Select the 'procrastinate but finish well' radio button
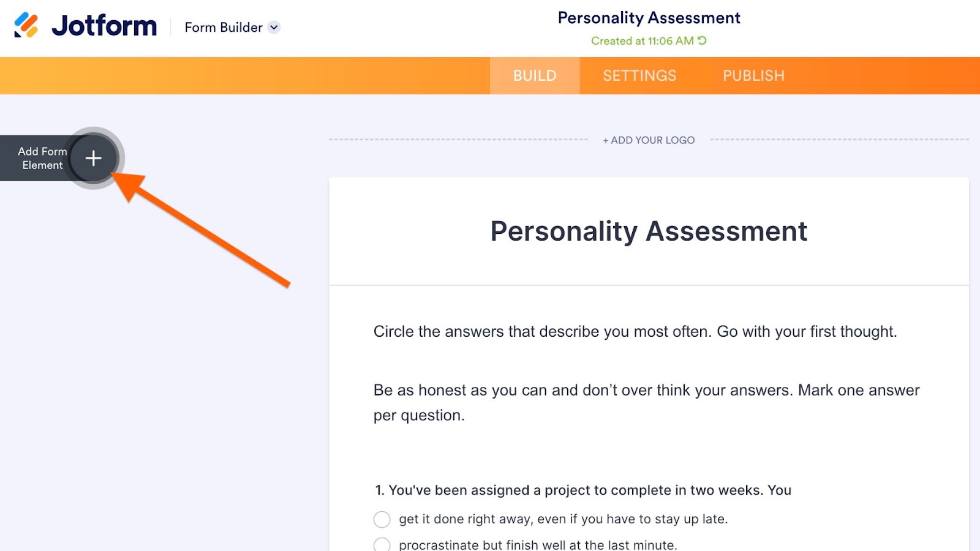980x551 pixels. pyautogui.click(x=382, y=544)
